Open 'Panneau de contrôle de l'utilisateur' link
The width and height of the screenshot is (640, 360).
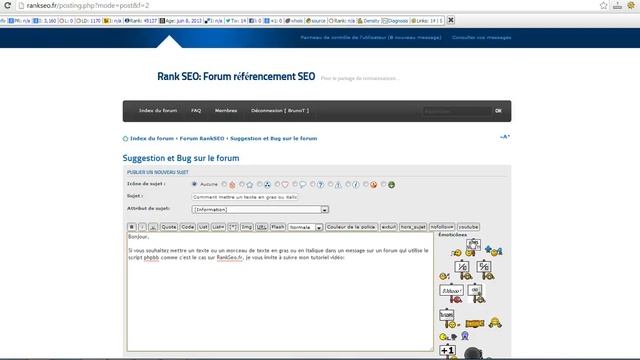click(371, 38)
